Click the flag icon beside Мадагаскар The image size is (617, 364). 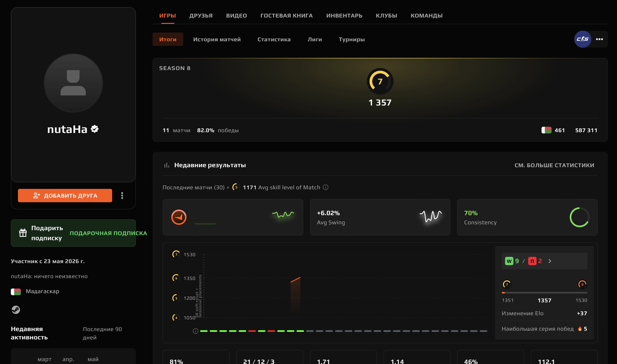(x=16, y=292)
